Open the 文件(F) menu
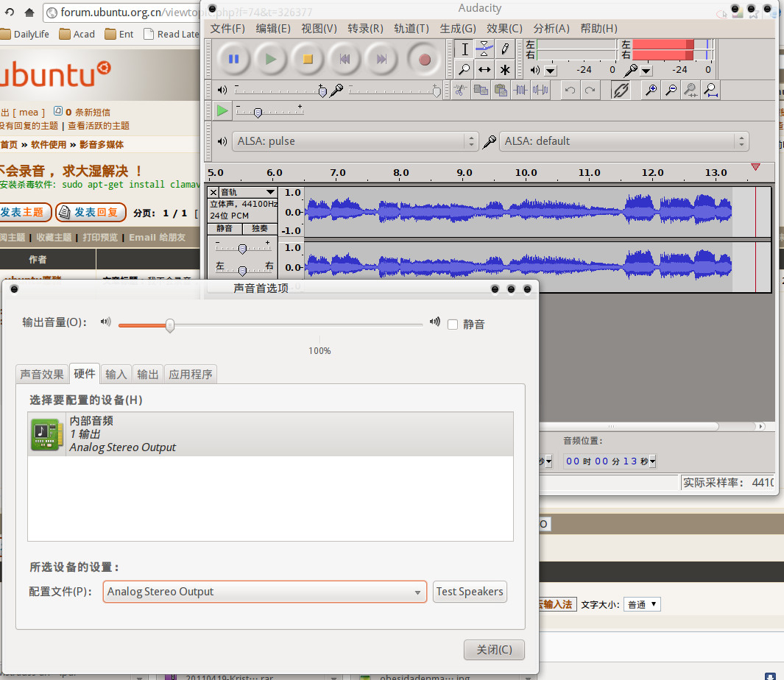 click(227, 29)
